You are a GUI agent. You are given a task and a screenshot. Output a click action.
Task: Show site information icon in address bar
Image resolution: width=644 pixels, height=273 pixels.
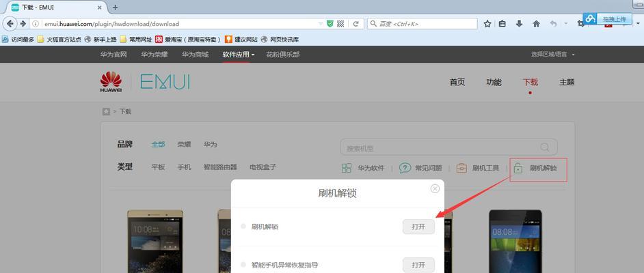click(x=36, y=24)
